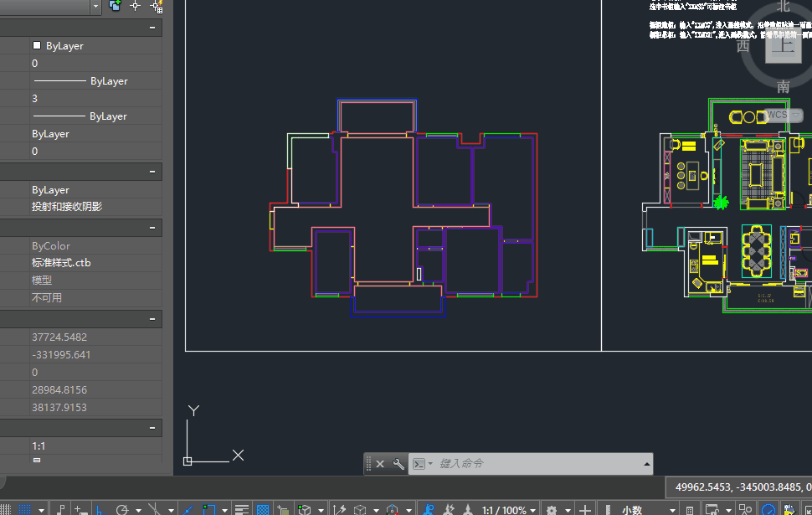Collapse the 3D visualization section with ByLayer material
The width and height of the screenshot is (812, 515).
(152, 172)
